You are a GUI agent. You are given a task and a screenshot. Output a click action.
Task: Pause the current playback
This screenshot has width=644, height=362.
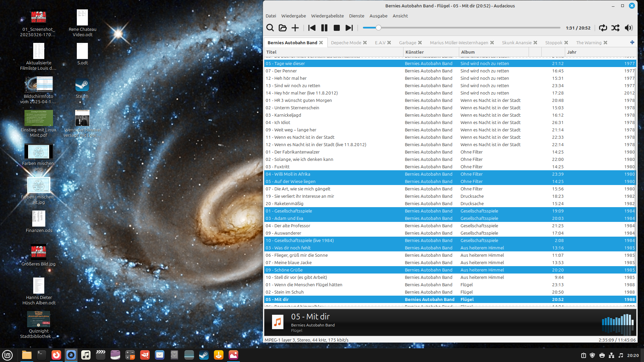pyautogui.click(x=324, y=28)
